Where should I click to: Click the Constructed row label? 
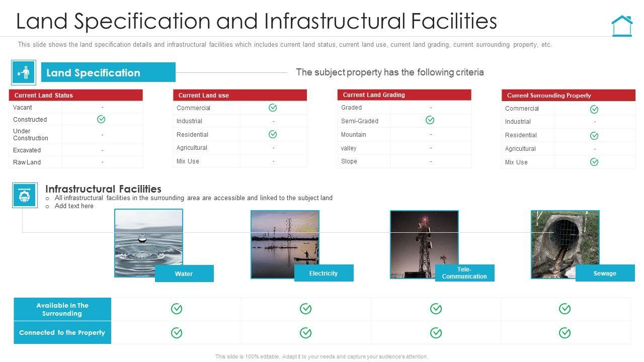30,119
